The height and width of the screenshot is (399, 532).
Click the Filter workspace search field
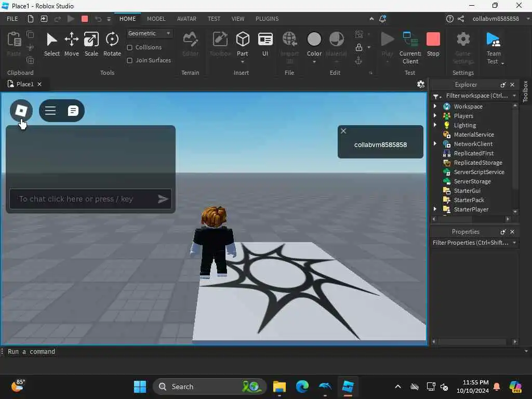coord(477,96)
